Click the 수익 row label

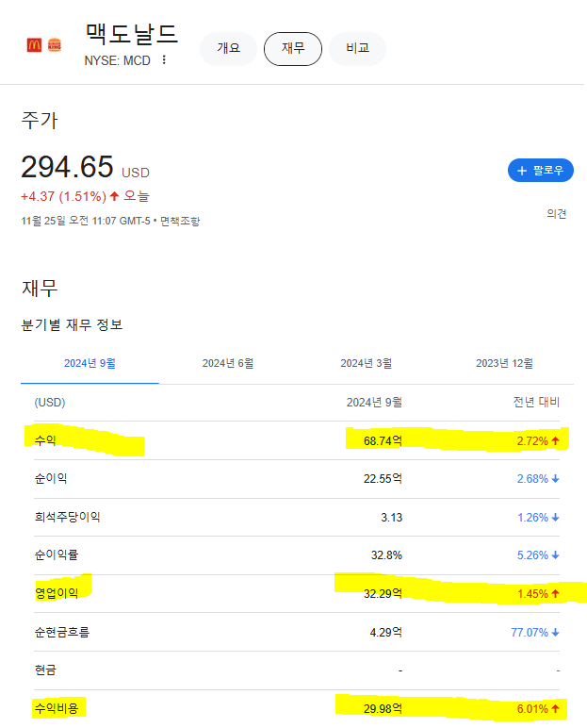(x=45, y=440)
